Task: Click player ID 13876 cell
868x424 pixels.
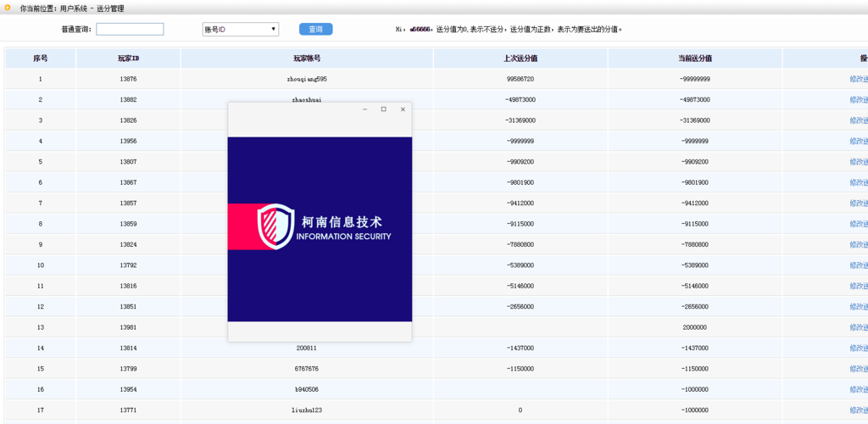Action: [x=129, y=79]
